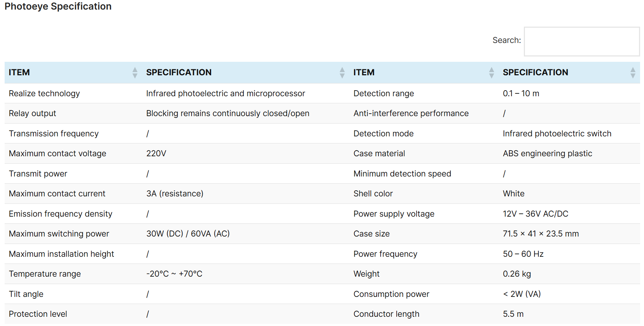Click the 12V – 36V AC/DC value
This screenshot has width=644, height=326.
535,214
